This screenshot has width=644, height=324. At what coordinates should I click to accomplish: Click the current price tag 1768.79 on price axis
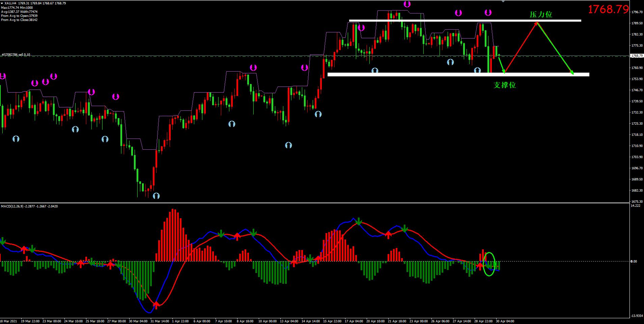(636, 56)
